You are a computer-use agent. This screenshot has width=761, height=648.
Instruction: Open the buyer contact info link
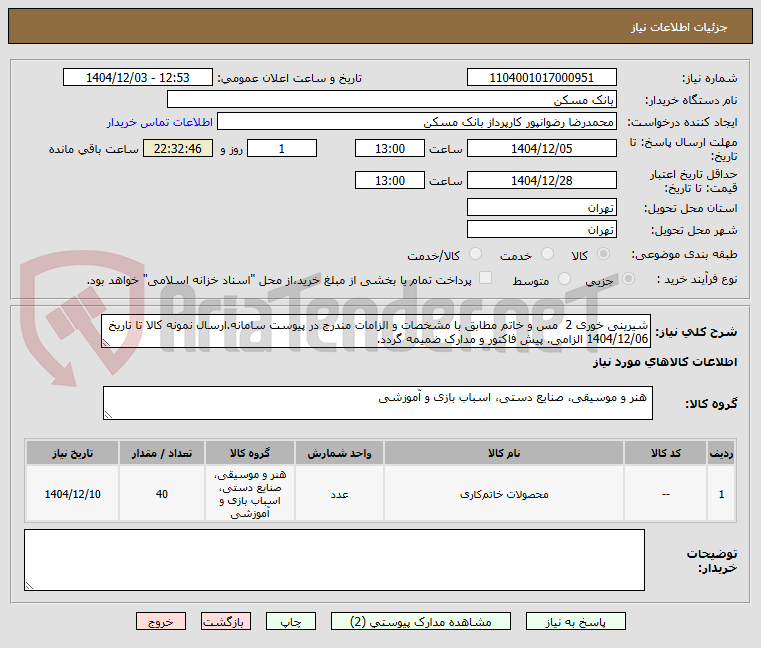tap(160, 122)
